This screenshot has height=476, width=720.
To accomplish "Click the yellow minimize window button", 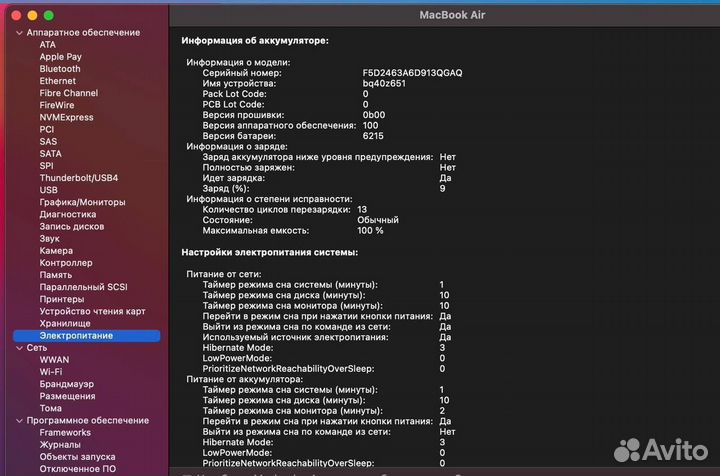I will tap(32, 16).
